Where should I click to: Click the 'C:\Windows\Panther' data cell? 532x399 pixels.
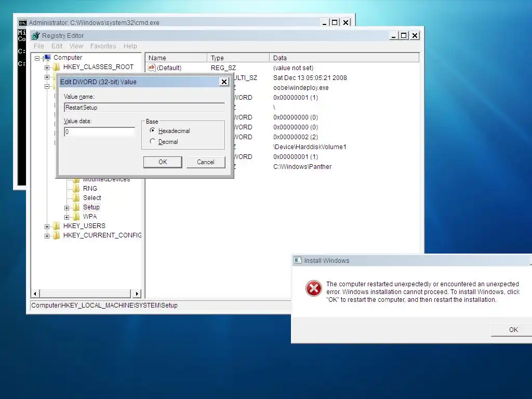302,167
